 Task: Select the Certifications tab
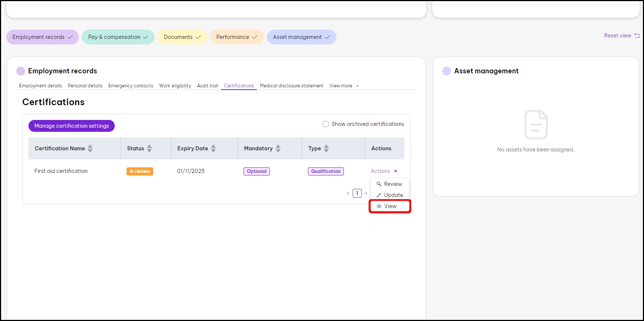point(239,86)
